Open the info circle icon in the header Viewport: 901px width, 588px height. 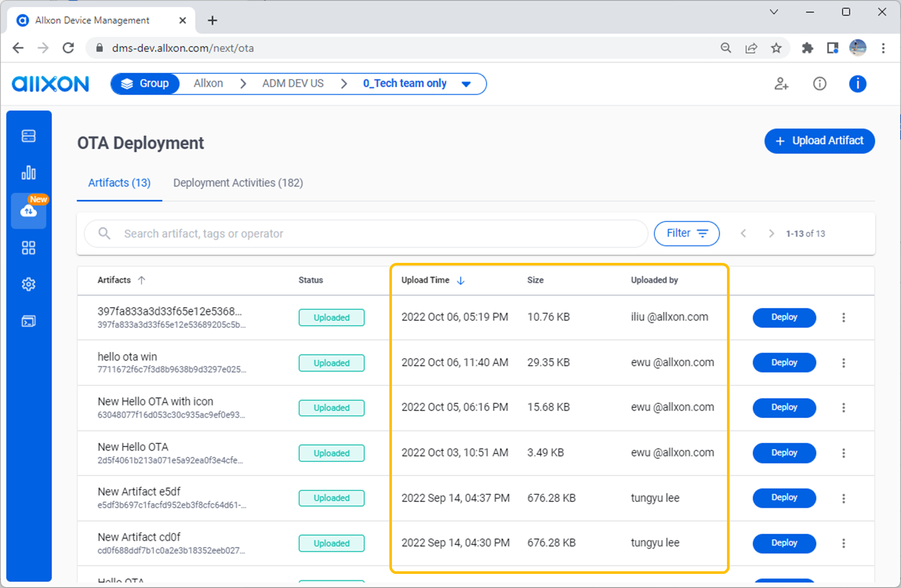point(819,84)
